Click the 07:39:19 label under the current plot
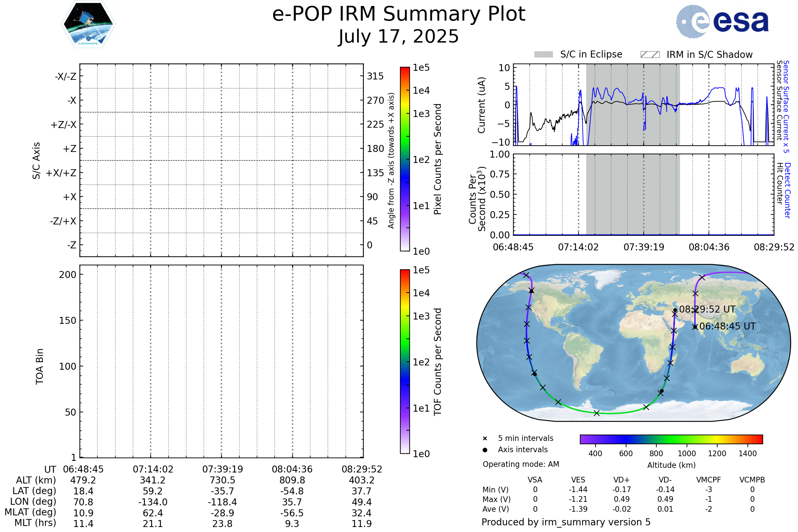Viewport: 798px width, 532px height. (x=644, y=247)
